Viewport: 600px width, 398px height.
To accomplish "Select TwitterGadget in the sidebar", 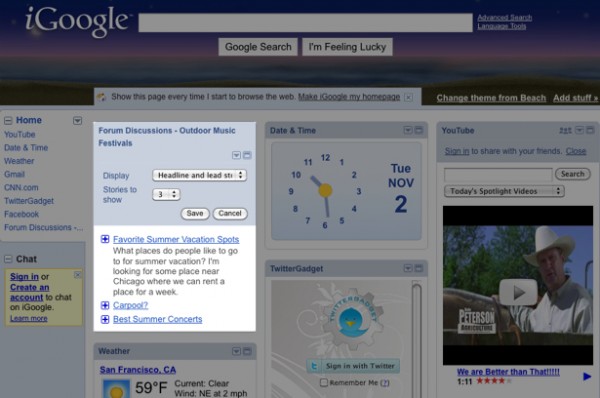I will pyautogui.click(x=29, y=201).
